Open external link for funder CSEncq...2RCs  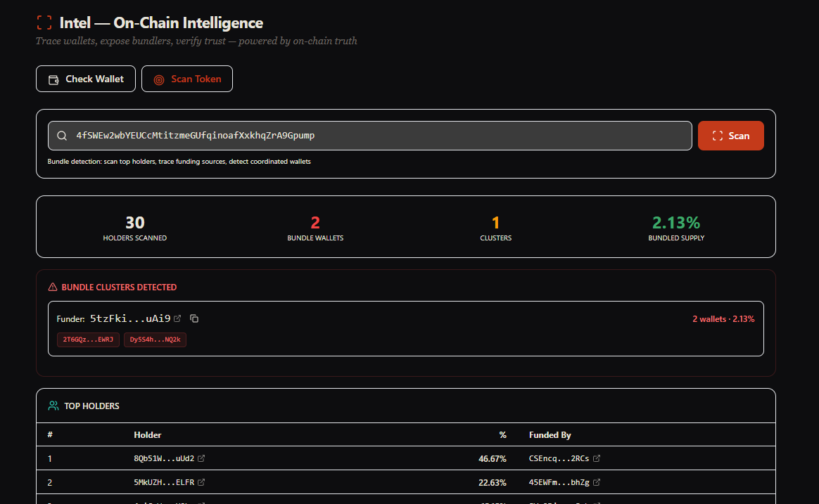[597, 458]
